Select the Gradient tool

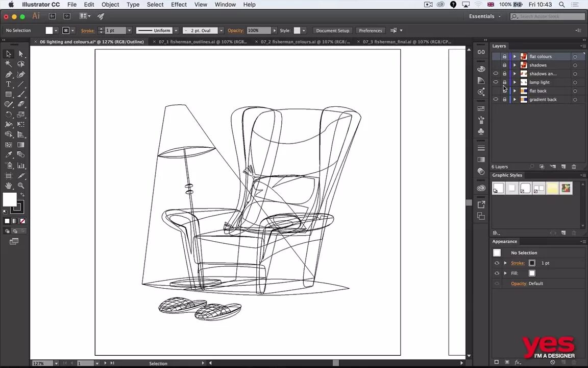(x=21, y=145)
